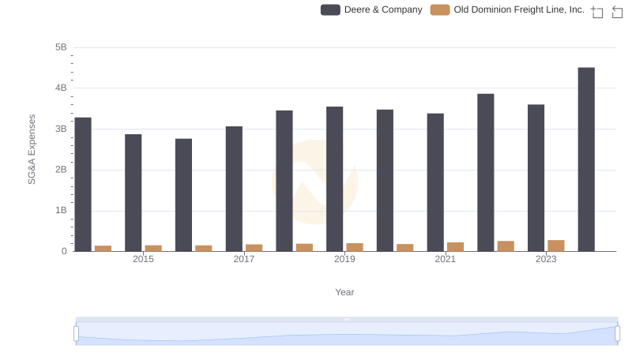The image size is (632, 364).
Task: Click the Old Dominion bar for 2023
Action: coord(556,246)
